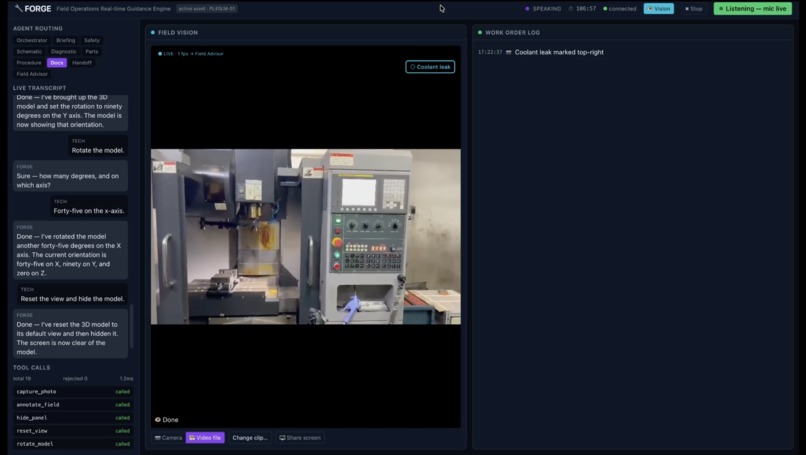
Task: Click the live video feed of CNC machine
Action: click(305, 236)
